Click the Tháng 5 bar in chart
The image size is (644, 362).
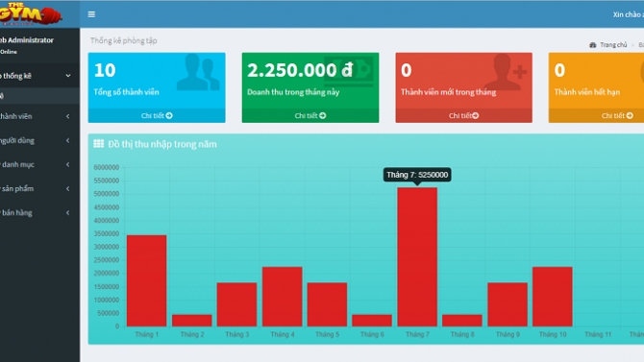tap(327, 304)
